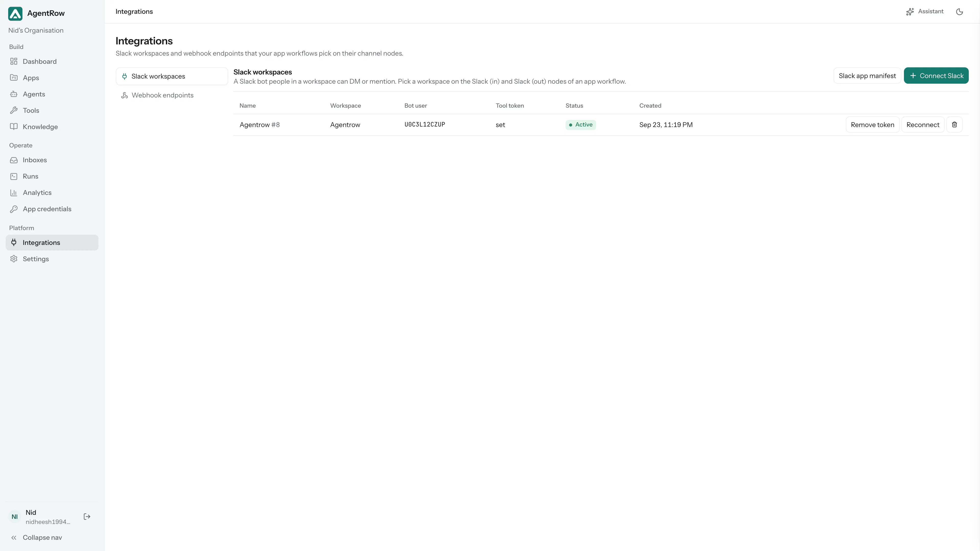
Task: Navigate to Apps in the sidebar
Action: pos(52,78)
